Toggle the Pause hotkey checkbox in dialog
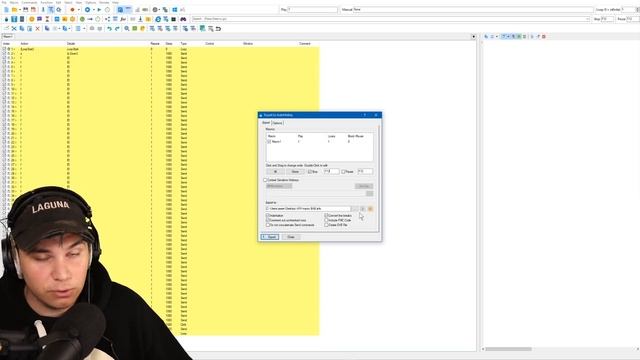This screenshot has height=360, width=640. (343, 172)
